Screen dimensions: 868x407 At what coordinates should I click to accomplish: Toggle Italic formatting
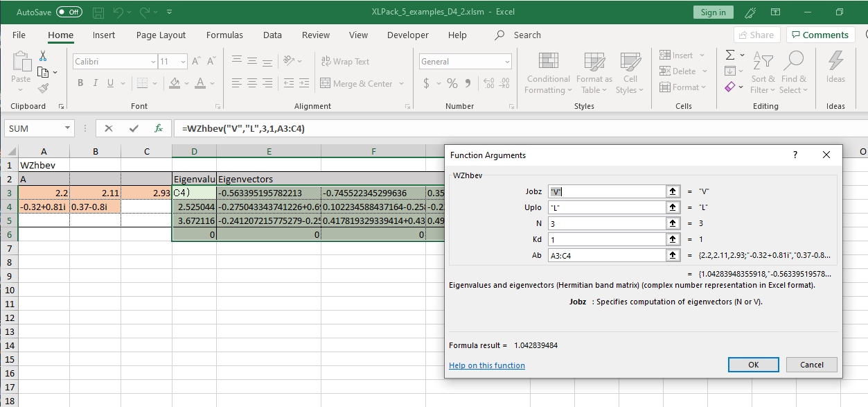pos(96,83)
